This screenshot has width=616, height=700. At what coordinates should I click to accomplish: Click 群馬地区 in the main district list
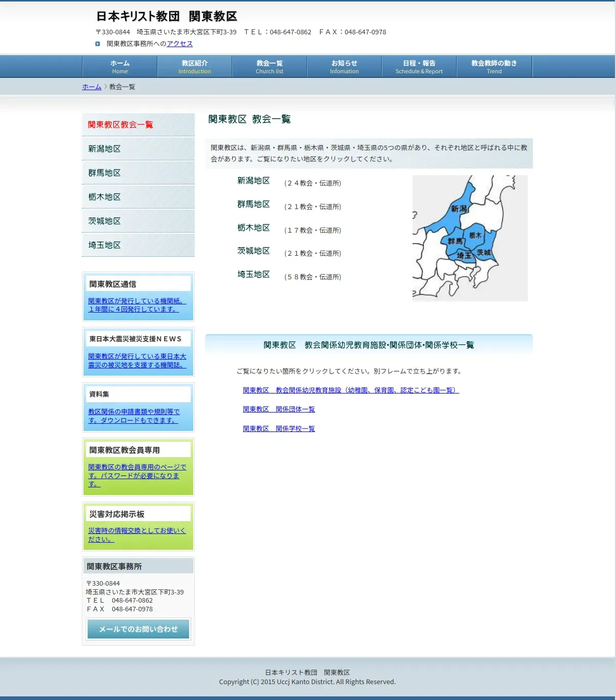(253, 204)
